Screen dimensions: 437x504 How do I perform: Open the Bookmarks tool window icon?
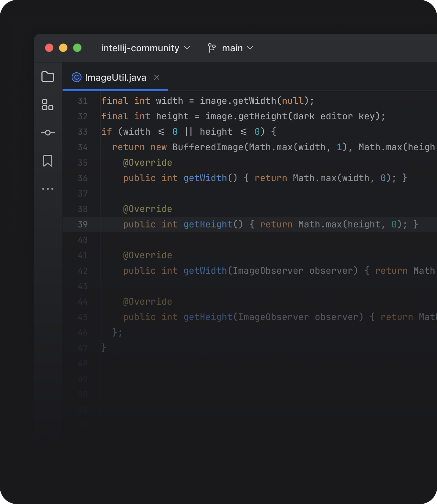(x=48, y=161)
